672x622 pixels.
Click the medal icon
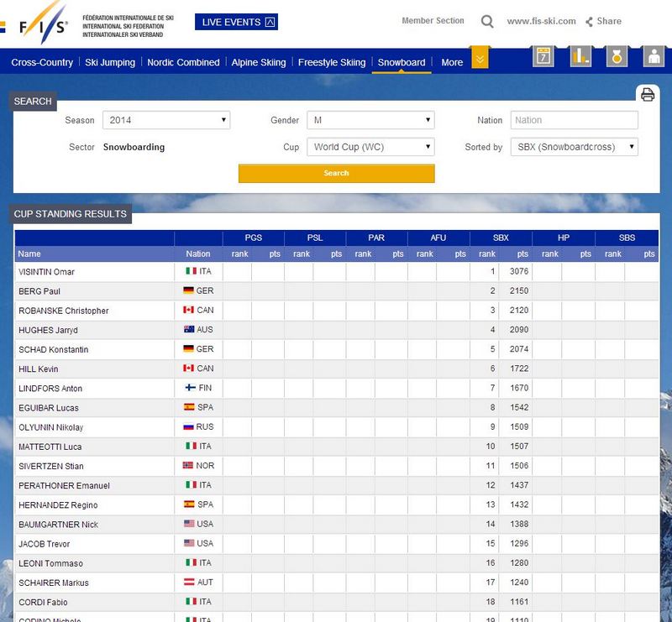click(617, 57)
